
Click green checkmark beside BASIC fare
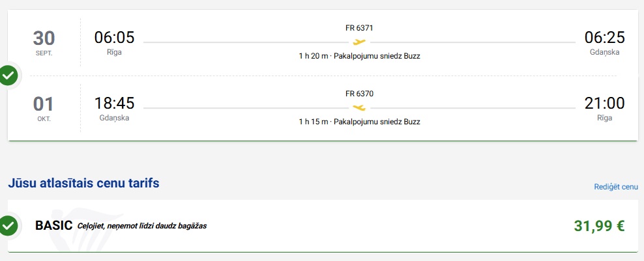(x=8, y=225)
